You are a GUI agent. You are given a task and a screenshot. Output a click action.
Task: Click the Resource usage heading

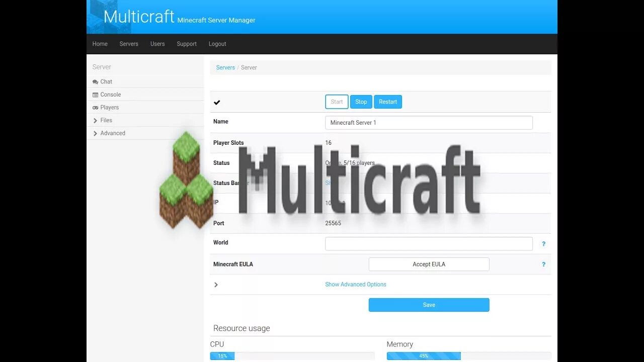point(242,328)
